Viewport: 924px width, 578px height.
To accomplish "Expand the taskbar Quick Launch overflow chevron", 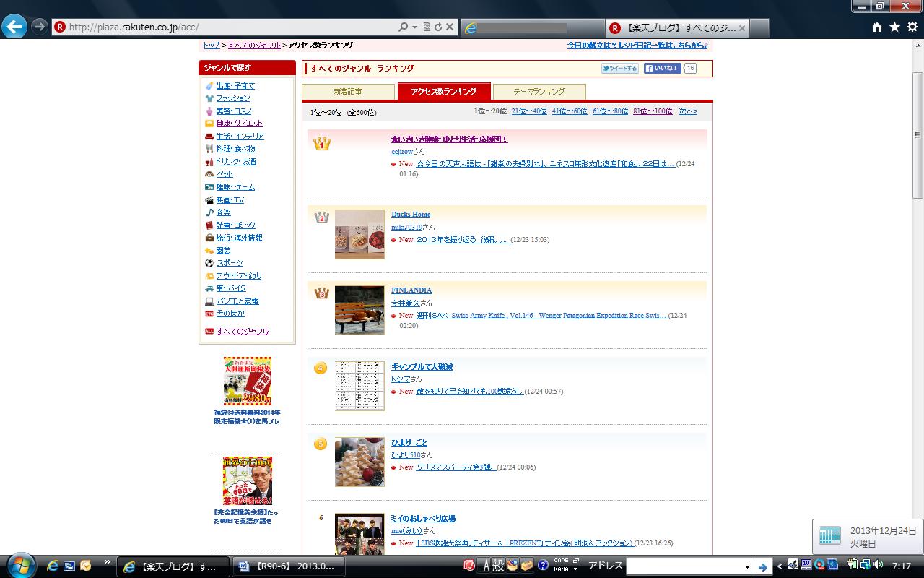I will [108, 561].
